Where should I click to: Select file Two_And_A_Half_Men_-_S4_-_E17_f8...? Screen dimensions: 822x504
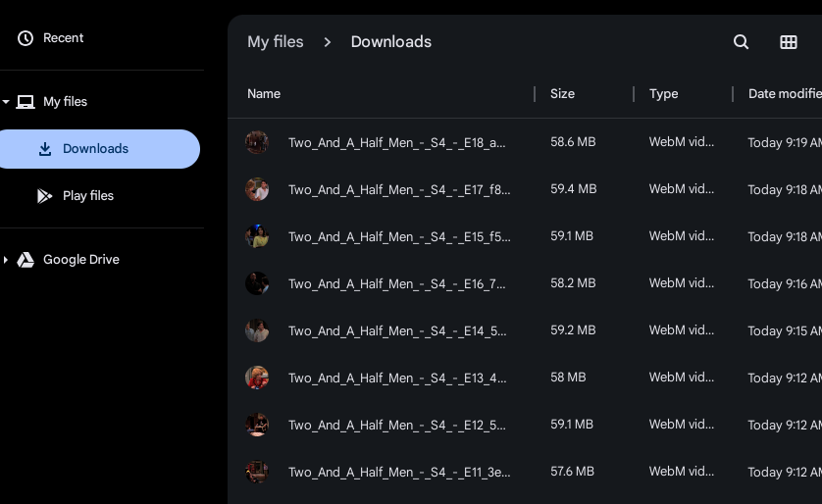pyautogui.click(x=399, y=189)
